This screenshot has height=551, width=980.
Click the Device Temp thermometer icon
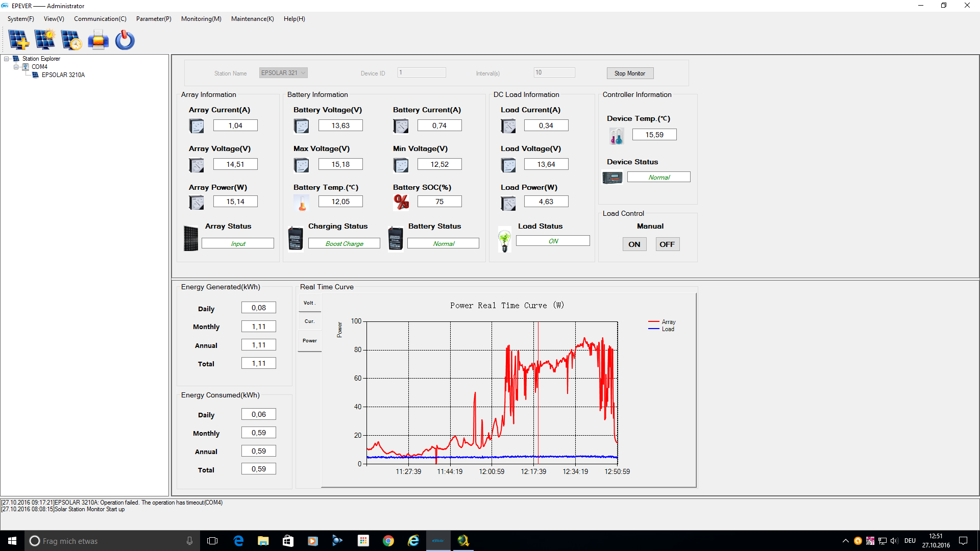pos(616,136)
